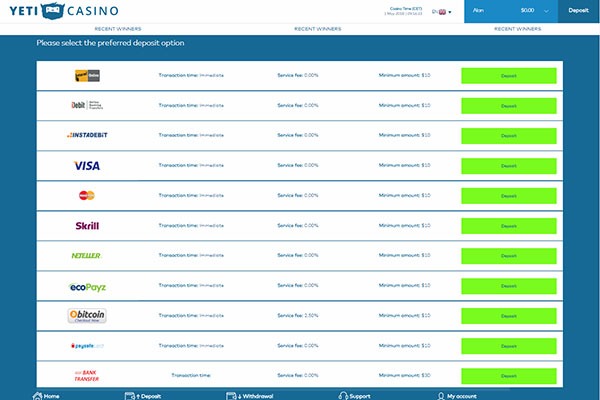The image size is (600, 400).
Task: Click green Deposit button in VISA row
Action: (x=509, y=166)
